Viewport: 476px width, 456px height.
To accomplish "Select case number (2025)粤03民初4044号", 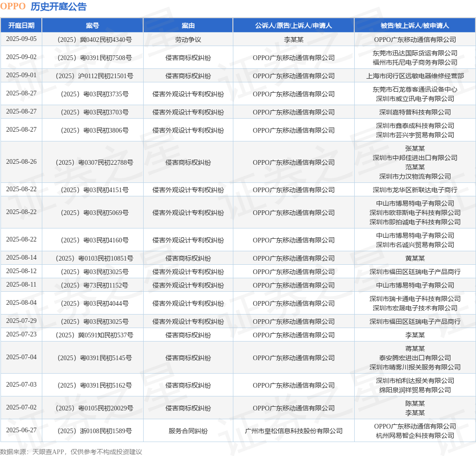I will click(x=94, y=303).
